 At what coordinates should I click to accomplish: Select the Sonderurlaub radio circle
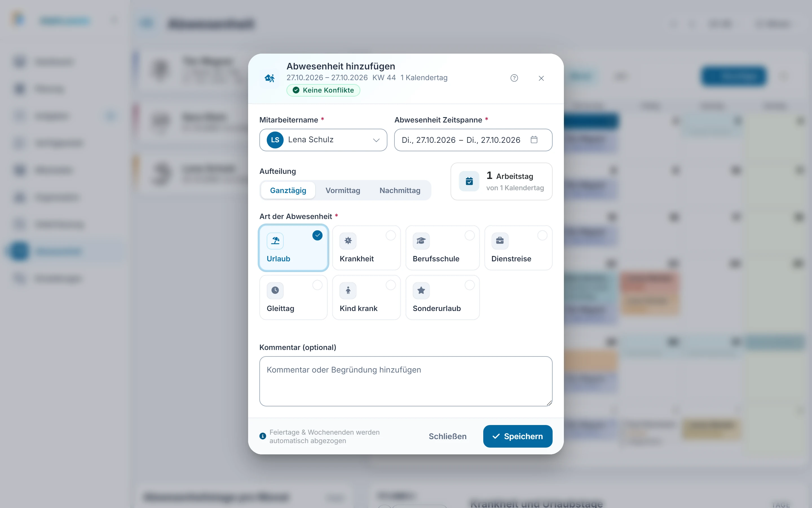click(470, 285)
